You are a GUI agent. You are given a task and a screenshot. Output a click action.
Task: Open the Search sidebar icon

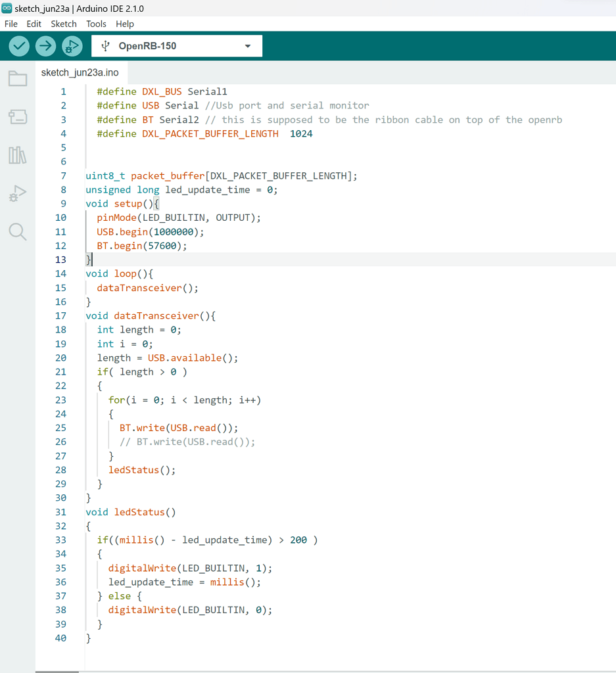[17, 232]
